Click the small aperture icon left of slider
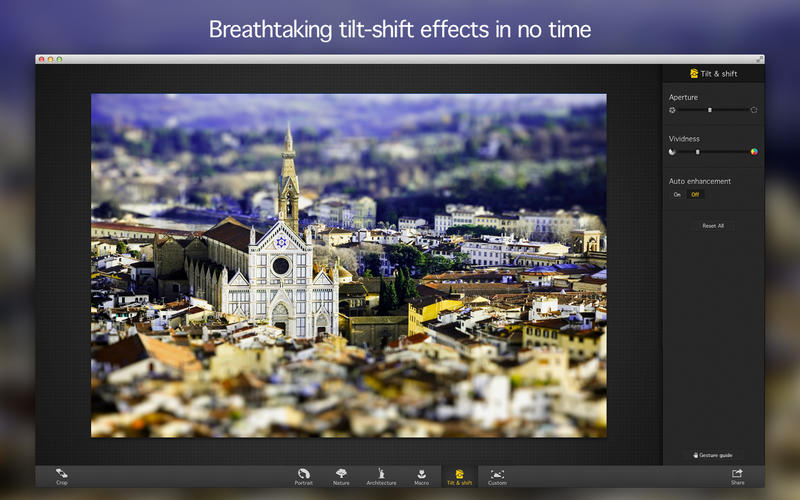Viewport: 800px width, 500px height. pos(672,110)
